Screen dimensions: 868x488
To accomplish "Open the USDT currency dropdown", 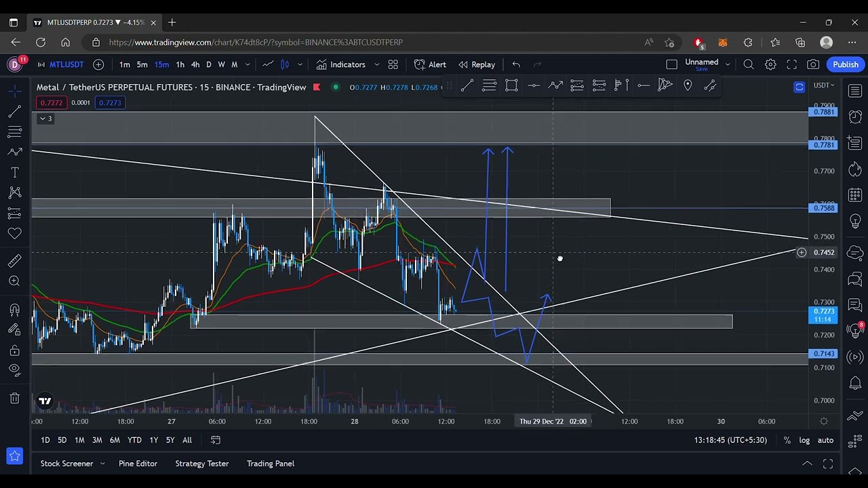I will click(823, 85).
